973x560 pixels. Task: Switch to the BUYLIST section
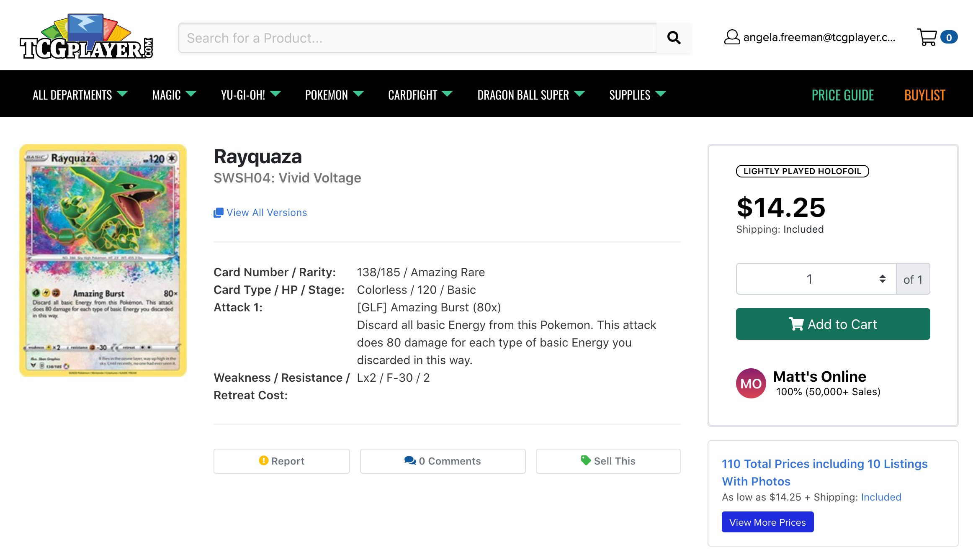(x=924, y=95)
